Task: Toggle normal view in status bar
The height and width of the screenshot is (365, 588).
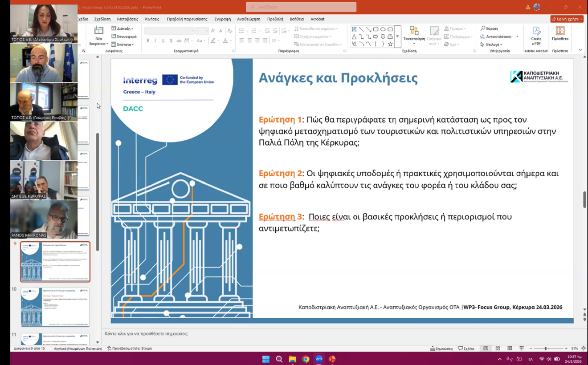Action: pyautogui.click(x=486, y=349)
